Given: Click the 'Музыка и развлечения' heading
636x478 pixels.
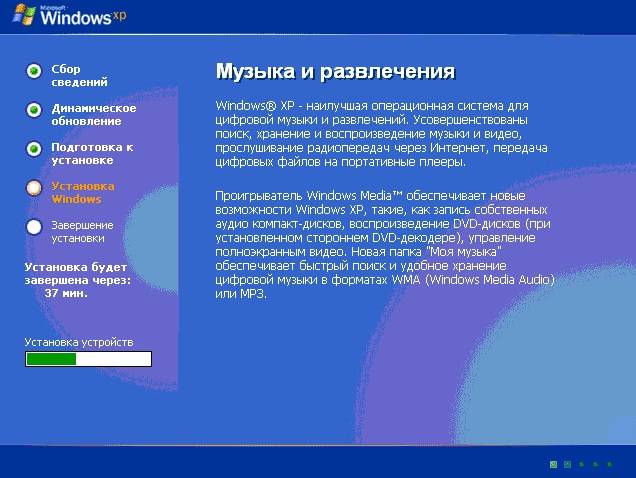Looking at the screenshot, I should click(x=335, y=71).
